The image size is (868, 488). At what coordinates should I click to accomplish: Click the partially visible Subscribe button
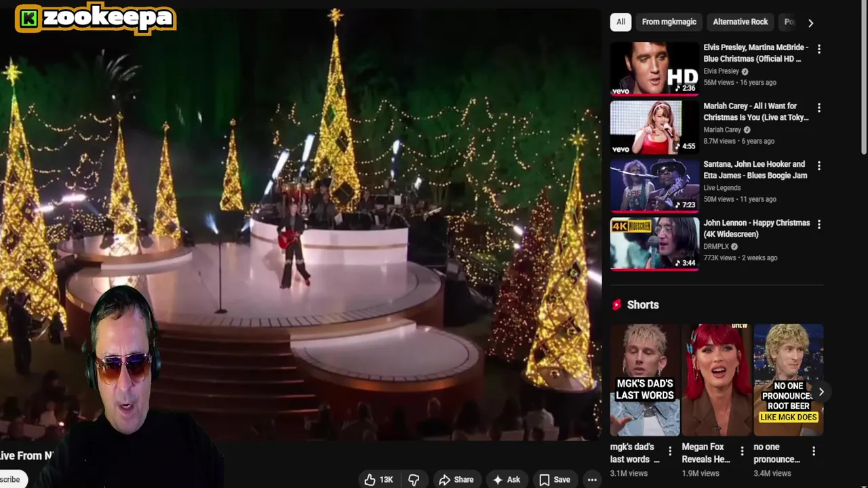[13, 479]
